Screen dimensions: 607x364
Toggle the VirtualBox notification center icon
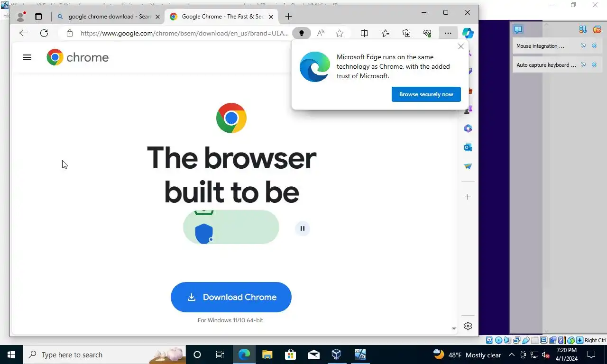tap(518, 29)
